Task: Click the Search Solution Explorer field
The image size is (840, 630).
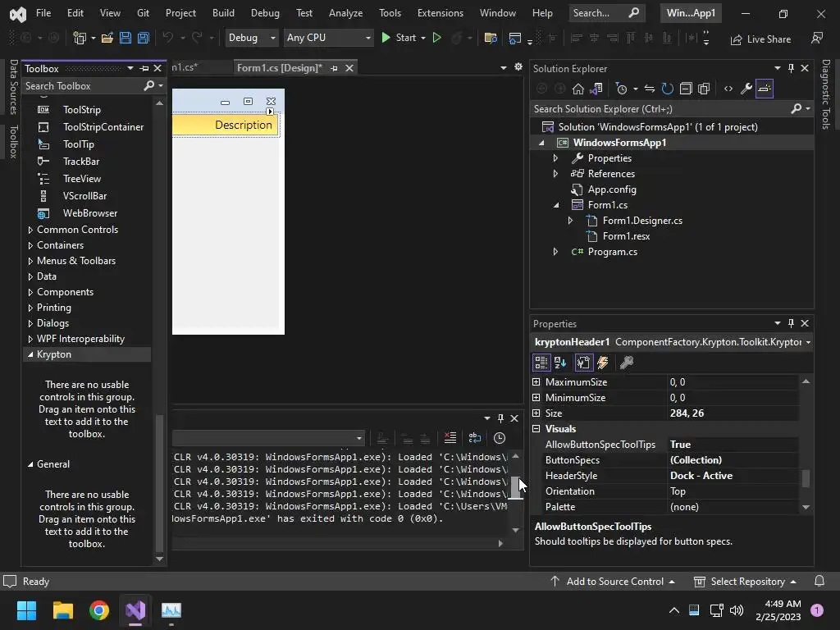Action: pos(660,109)
